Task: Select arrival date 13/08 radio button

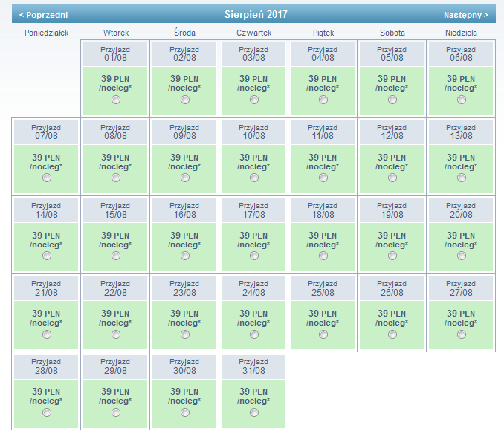Action: (461, 178)
